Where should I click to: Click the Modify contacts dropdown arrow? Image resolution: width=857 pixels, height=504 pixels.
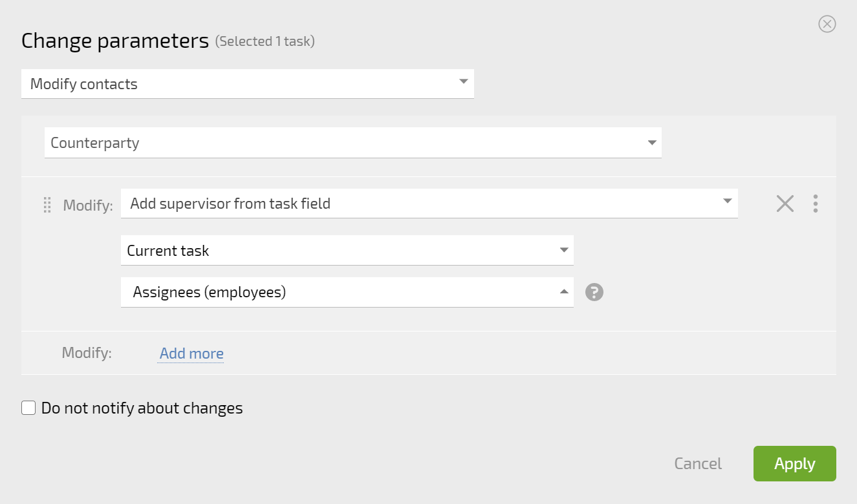point(463,81)
